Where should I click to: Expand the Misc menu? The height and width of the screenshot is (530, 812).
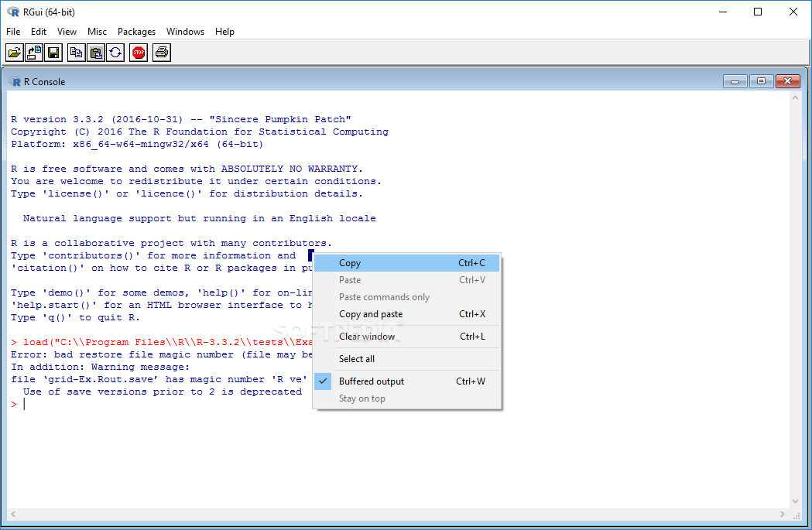tap(98, 32)
